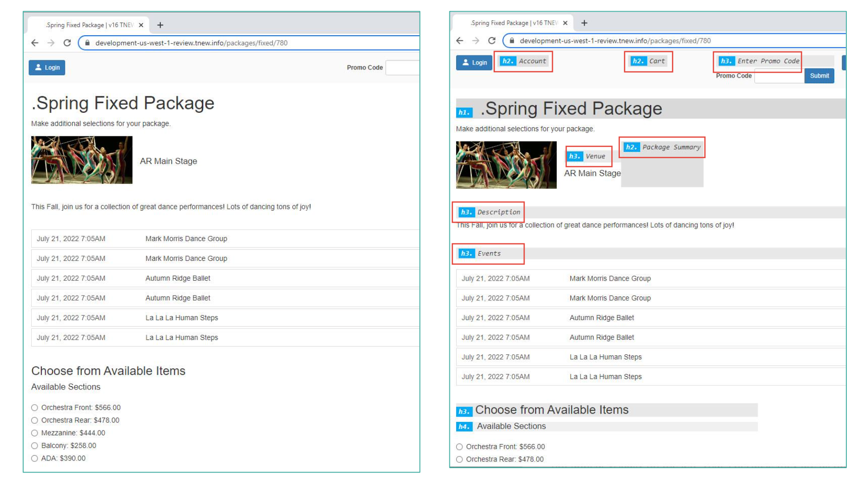
Task: Select Balcony: $258.00 radio option
Action: click(x=35, y=446)
